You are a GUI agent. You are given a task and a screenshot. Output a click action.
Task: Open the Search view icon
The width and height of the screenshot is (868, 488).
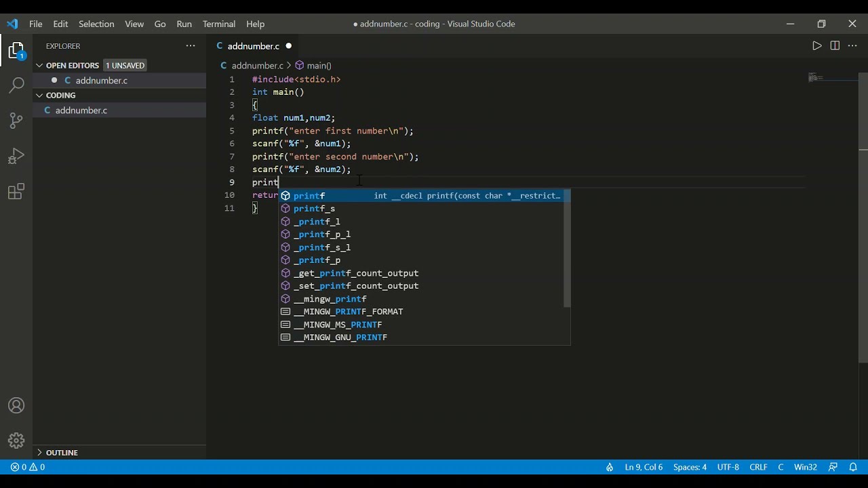coord(16,85)
